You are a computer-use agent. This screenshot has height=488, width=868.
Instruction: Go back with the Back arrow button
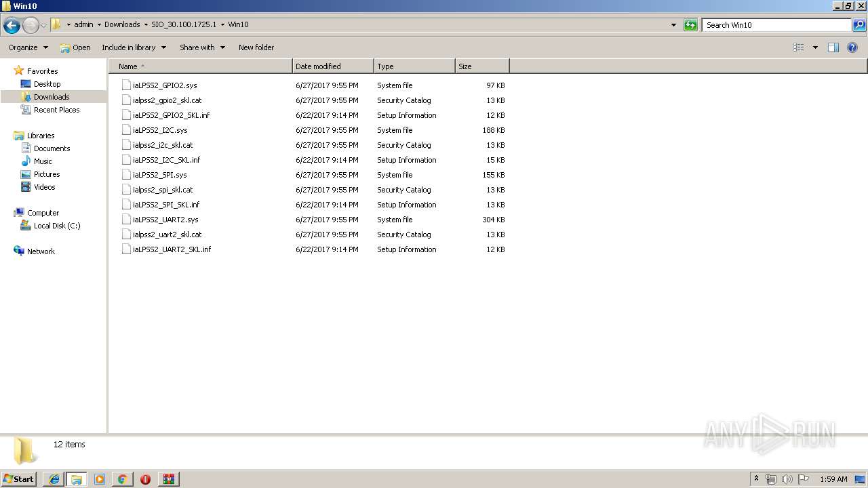tap(12, 25)
